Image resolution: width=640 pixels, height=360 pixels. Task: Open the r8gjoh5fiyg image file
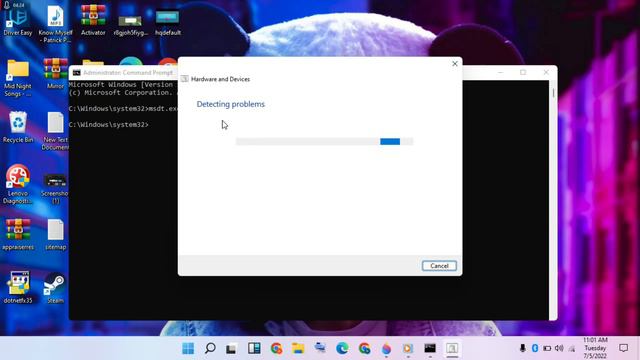[131, 24]
